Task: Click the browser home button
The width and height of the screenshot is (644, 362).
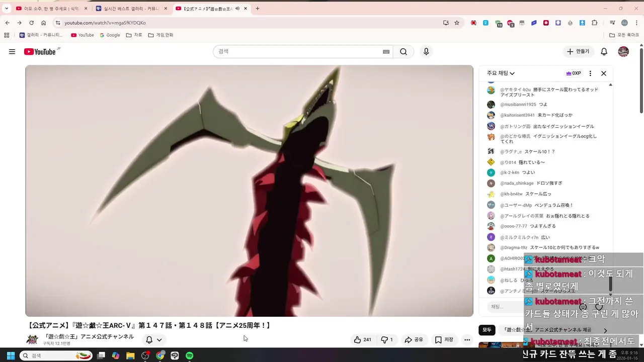Action: [44, 23]
